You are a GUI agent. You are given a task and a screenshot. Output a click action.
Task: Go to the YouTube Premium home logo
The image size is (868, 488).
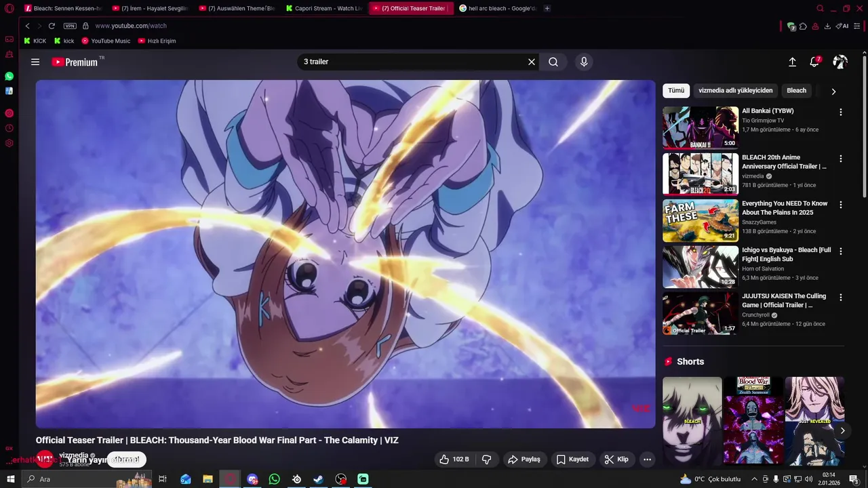(x=75, y=62)
